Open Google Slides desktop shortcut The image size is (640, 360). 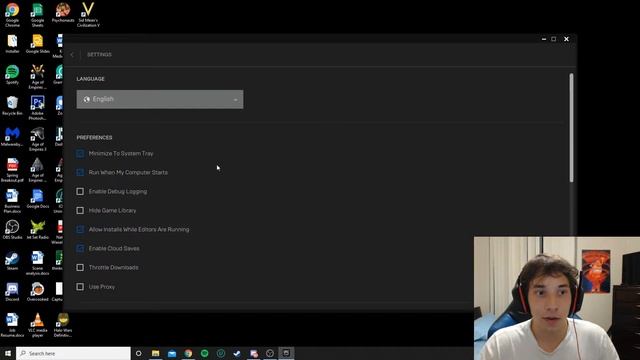38,44
